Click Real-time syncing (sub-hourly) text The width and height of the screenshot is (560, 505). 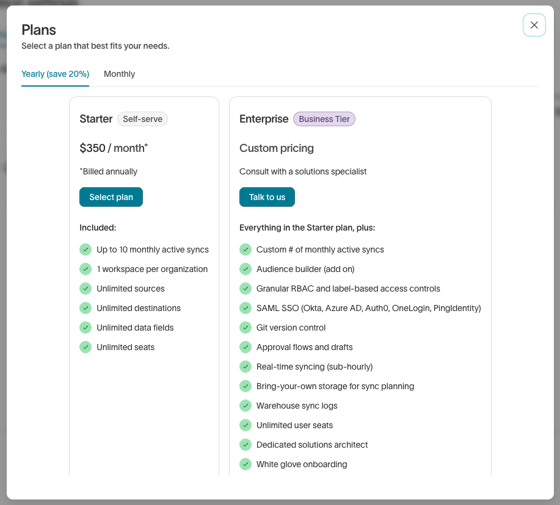(x=314, y=366)
